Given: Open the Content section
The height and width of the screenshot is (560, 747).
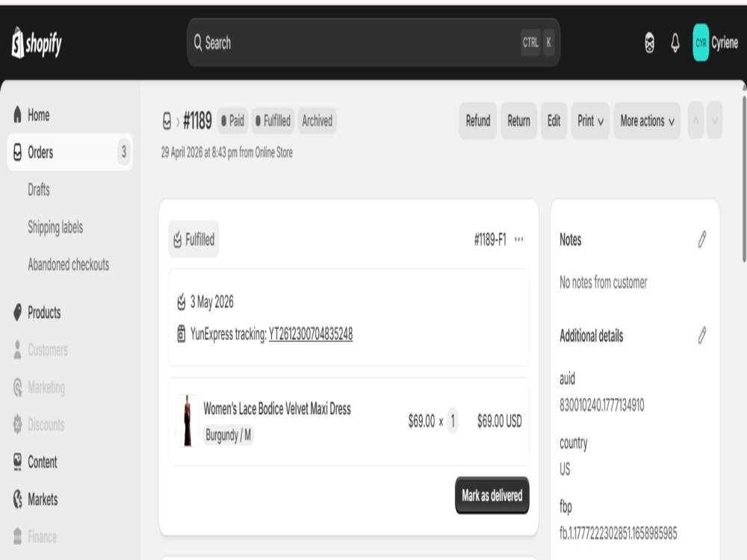Looking at the screenshot, I should [x=69, y=462].
